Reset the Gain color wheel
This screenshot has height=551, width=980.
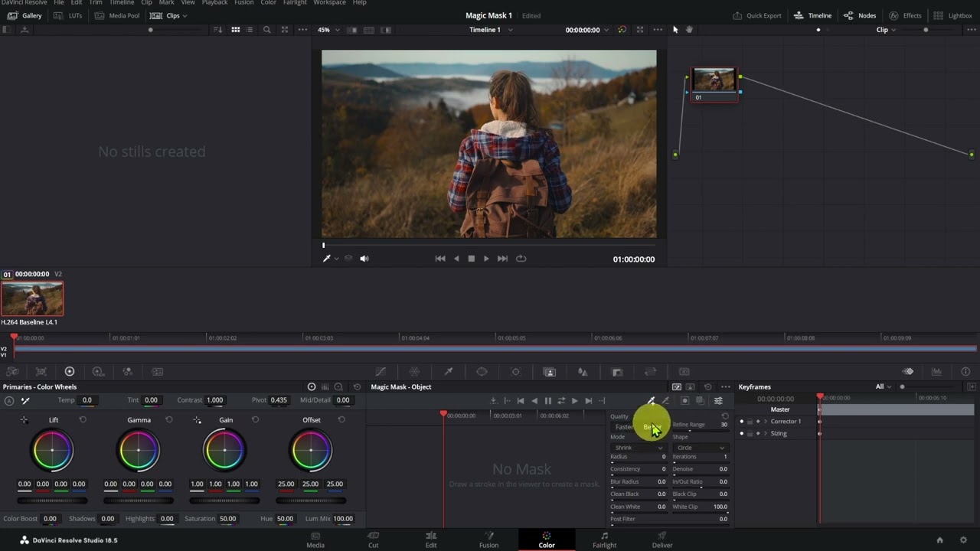[x=255, y=419]
